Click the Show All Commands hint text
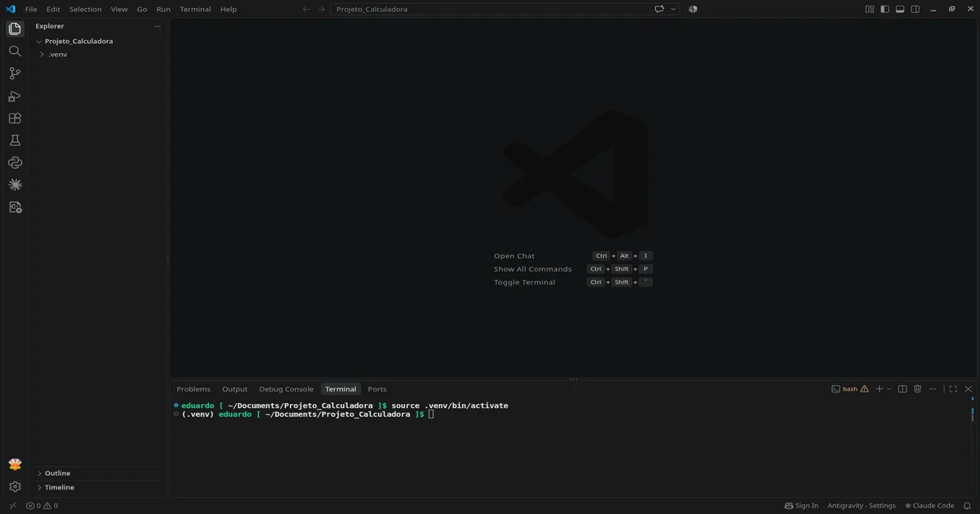This screenshot has width=980, height=514. pyautogui.click(x=532, y=269)
